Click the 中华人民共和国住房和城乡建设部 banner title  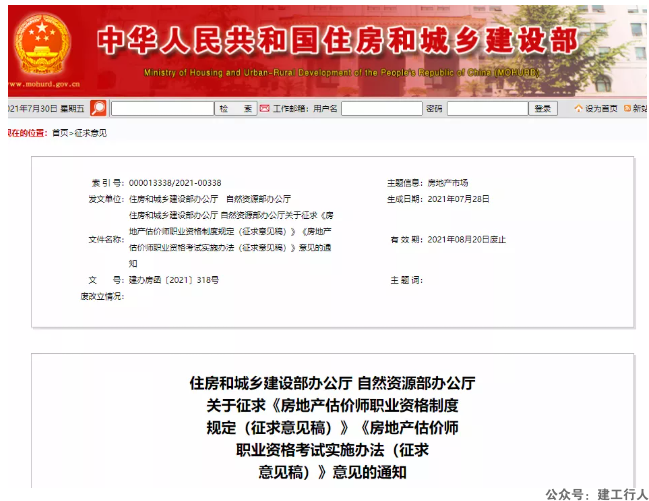coord(337,41)
